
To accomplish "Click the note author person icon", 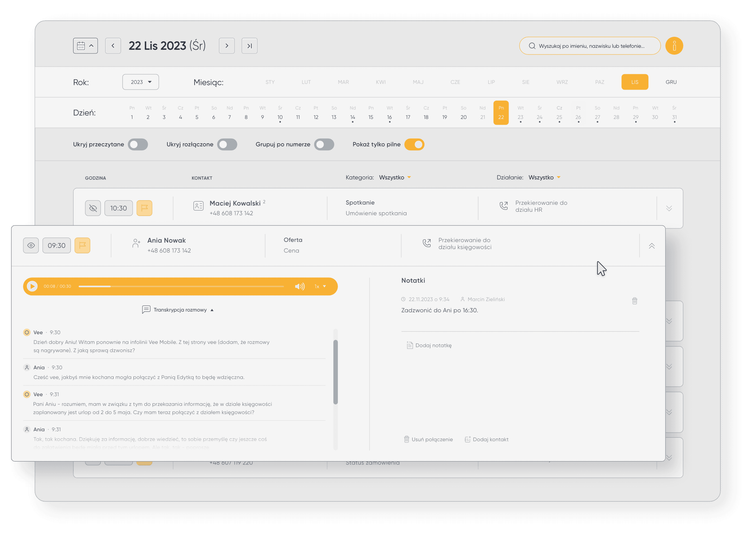I will tap(462, 299).
